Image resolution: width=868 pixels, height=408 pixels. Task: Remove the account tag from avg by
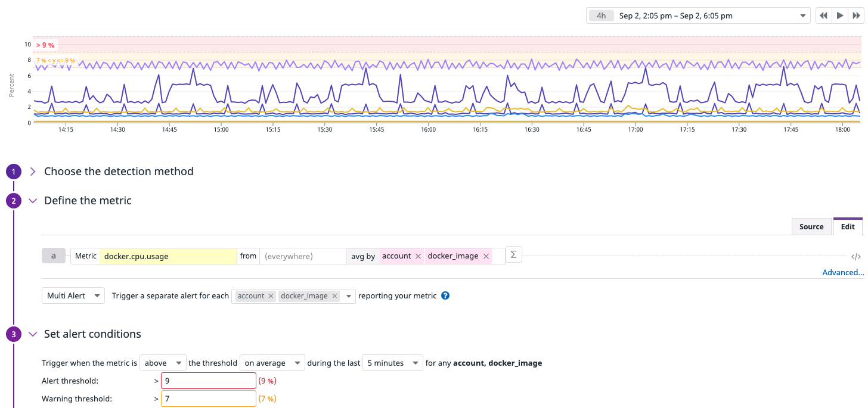tap(418, 256)
